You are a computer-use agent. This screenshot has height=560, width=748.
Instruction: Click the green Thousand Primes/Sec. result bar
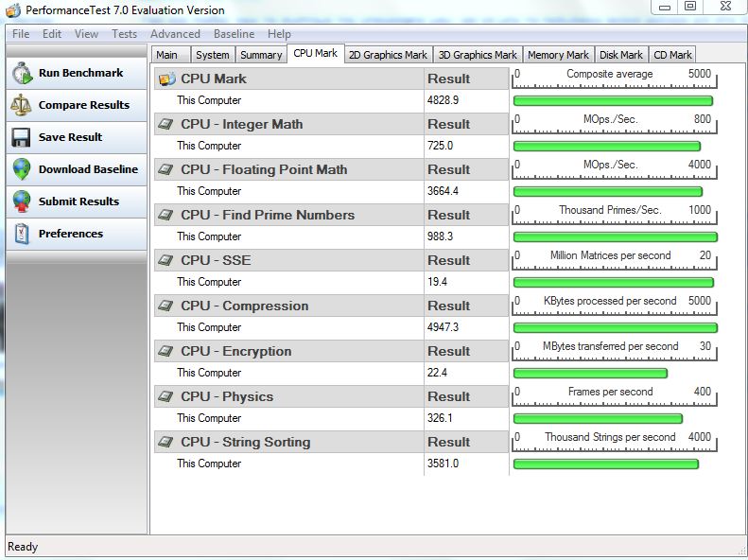coord(616,237)
